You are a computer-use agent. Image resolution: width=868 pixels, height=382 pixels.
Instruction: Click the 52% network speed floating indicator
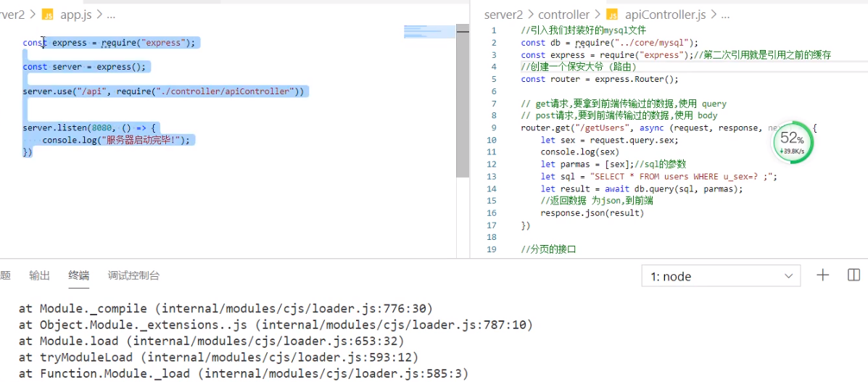click(793, 144)
